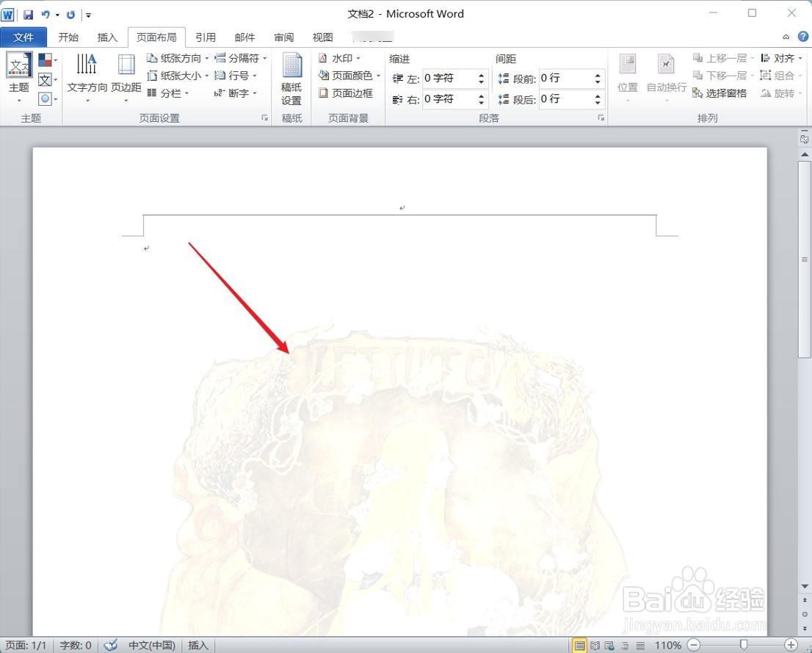Toggle the ruler icon above scrollbar
Screen dimensions: 812x653
(804, 139)
